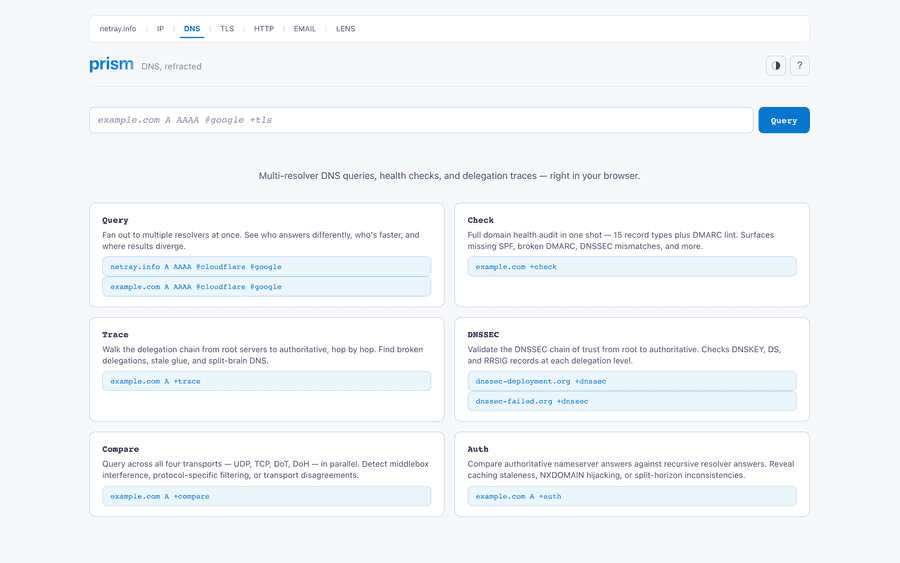Select the DNS tab
The width and height of the screenshot is (900, 563).
click(x=192, y=29)
